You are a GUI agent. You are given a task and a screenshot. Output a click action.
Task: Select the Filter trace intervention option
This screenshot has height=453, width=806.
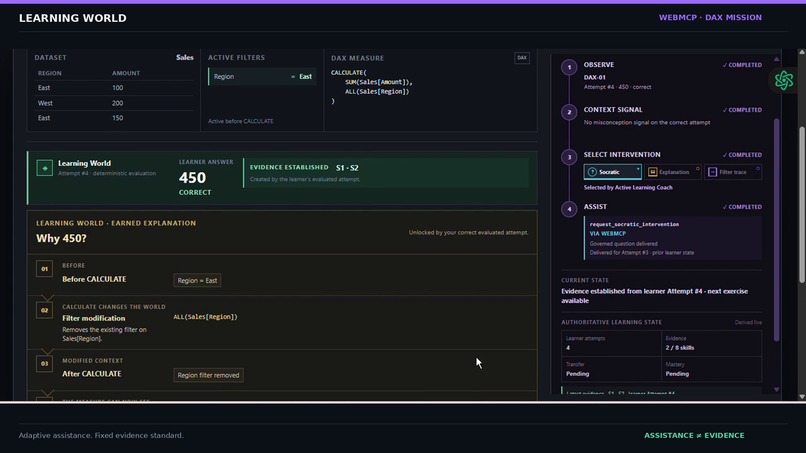[x=733, y=172]
